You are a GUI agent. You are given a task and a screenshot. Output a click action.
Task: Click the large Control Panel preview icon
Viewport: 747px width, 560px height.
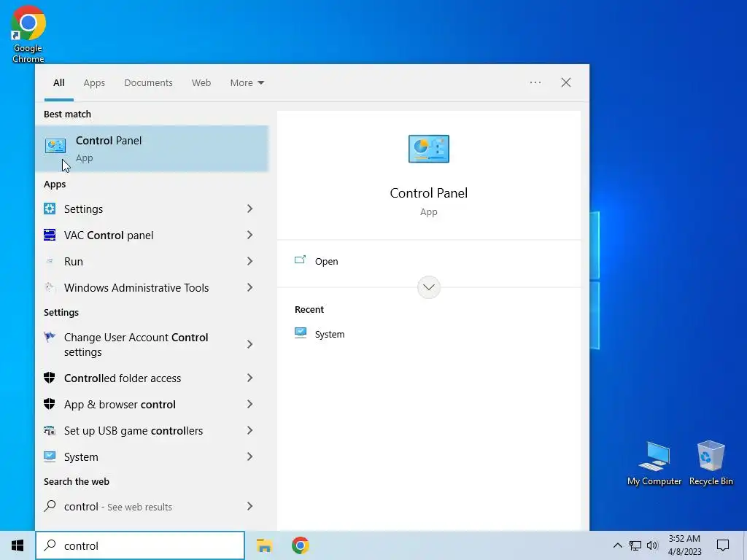429,149
